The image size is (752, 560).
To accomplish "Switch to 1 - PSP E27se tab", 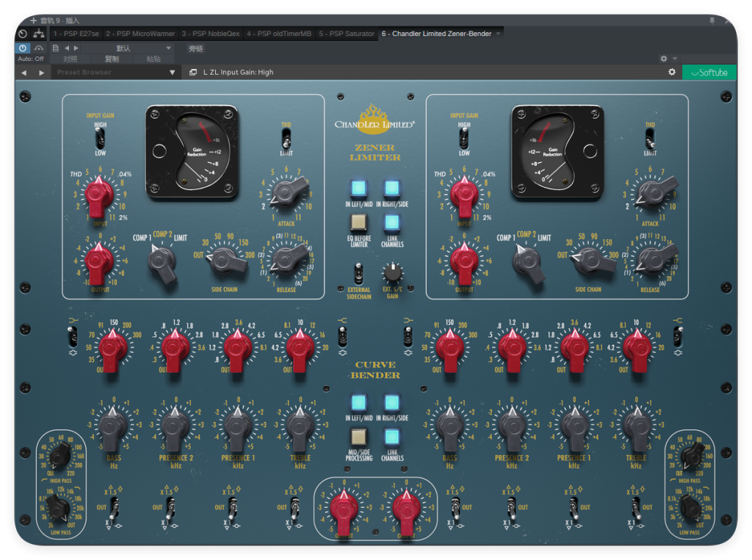I will tap(76, 34).
